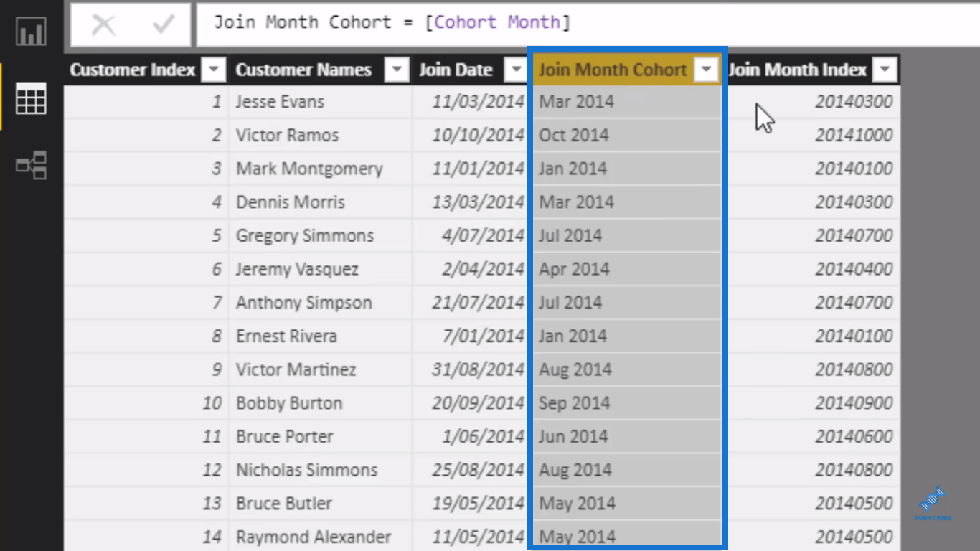
Task: Click the name Gregory Simmons
Action: [x=305, y=235]
